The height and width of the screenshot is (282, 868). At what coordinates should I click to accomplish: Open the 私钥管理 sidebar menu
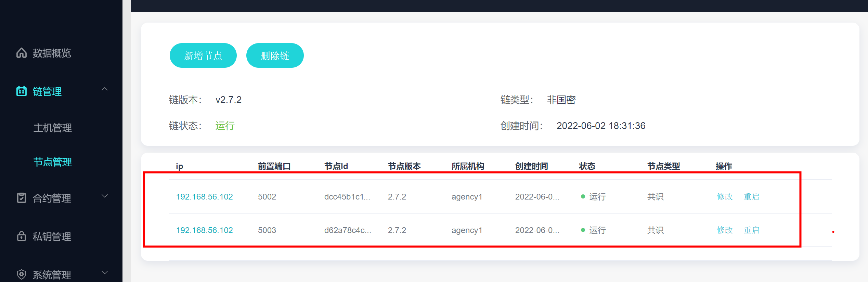coord(52,236)
